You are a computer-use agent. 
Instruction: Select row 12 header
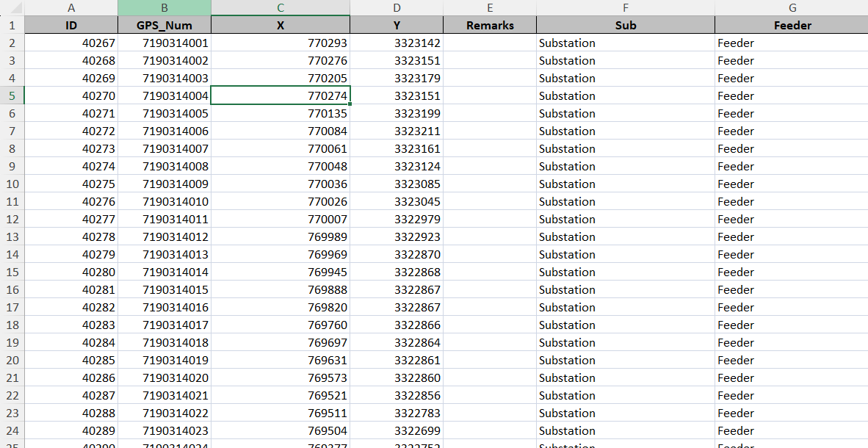point(12,220)
